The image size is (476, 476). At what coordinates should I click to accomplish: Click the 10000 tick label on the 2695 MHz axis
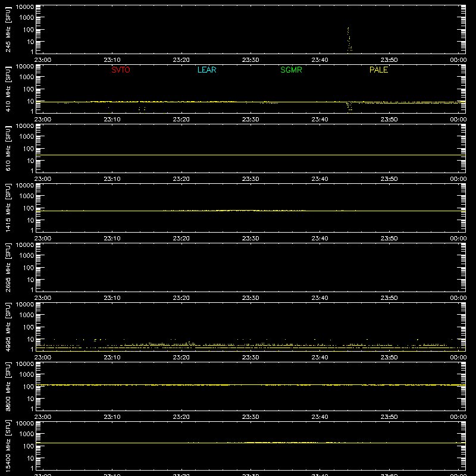25,245
